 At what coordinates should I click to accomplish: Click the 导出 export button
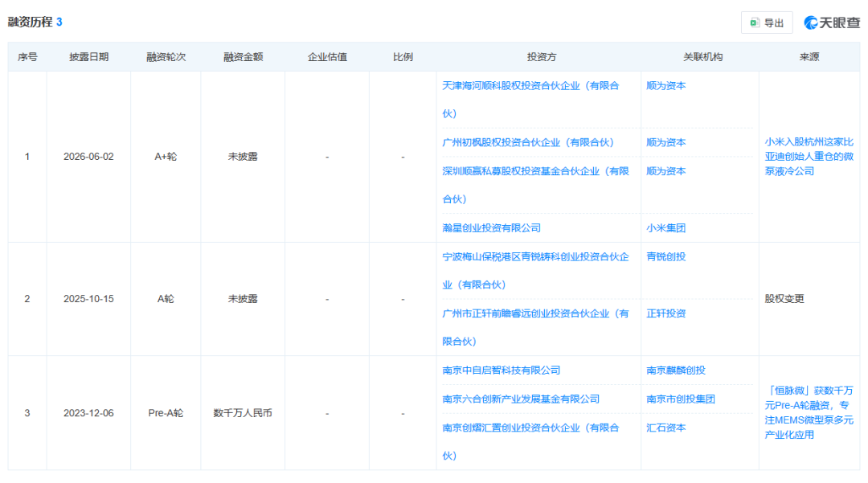pyautogui.click(x=767, y=23)
